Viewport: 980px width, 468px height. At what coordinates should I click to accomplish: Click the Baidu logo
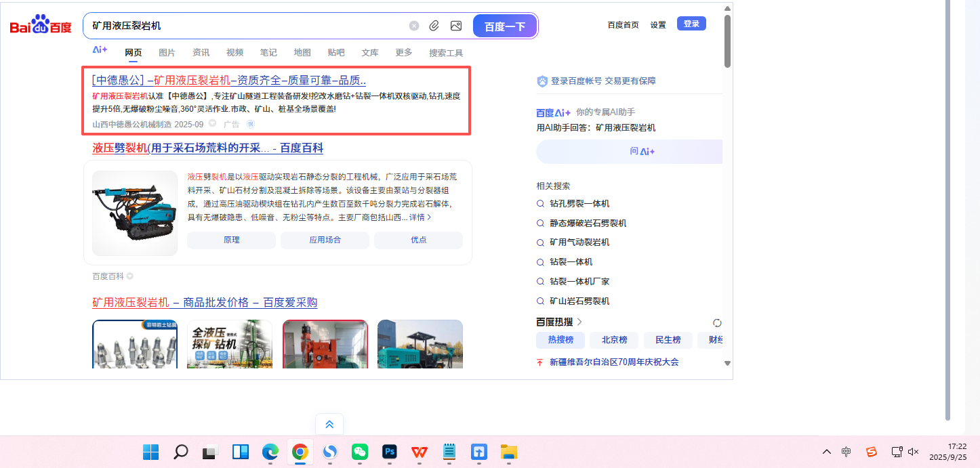[x=41, y=26]
